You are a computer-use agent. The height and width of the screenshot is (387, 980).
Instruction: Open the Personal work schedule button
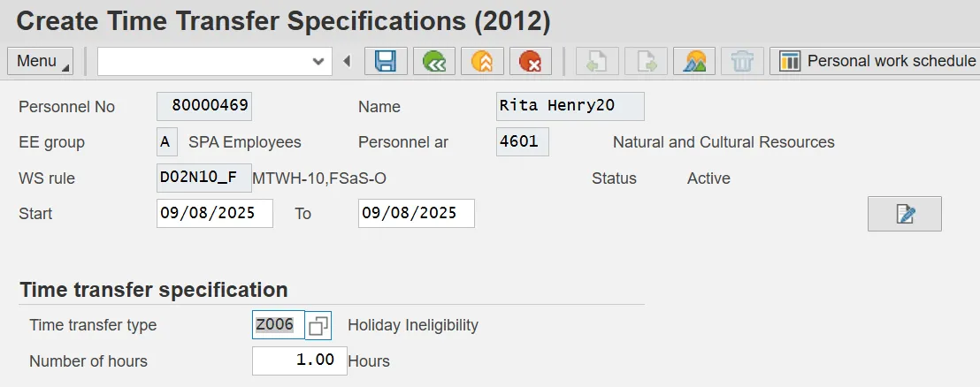coord(877,61)
